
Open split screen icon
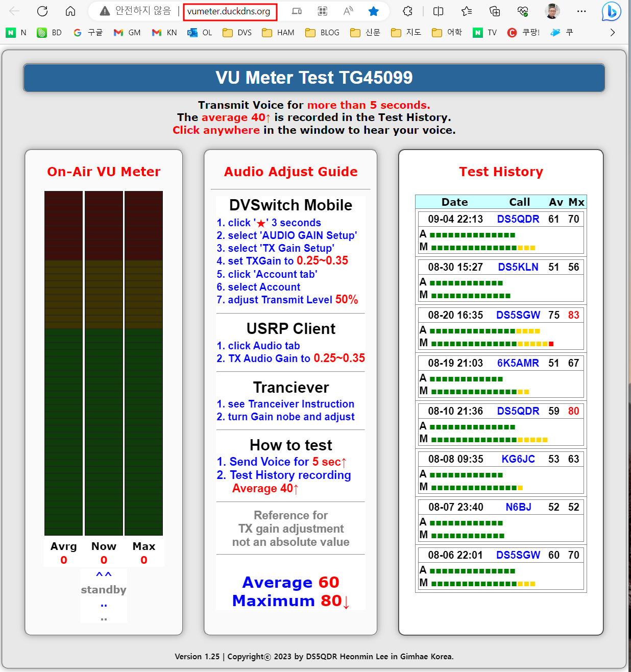(x=438, y=11)
